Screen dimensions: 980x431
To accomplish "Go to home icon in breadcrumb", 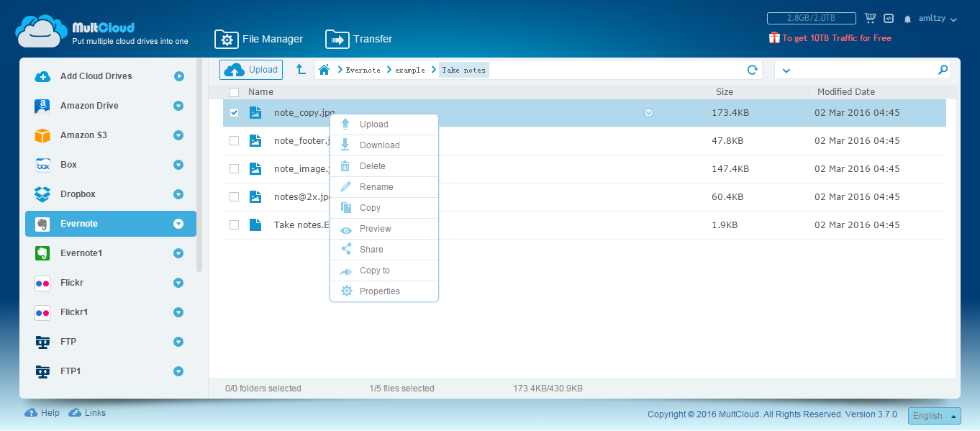I will pyautogui.click(x=325, y=70).
